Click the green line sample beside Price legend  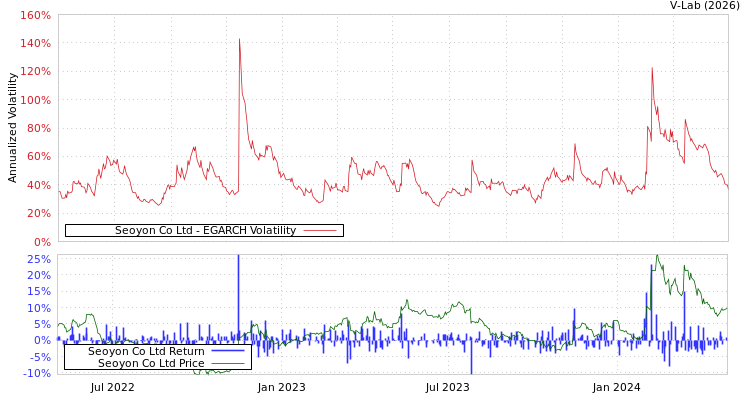point(227,363)
